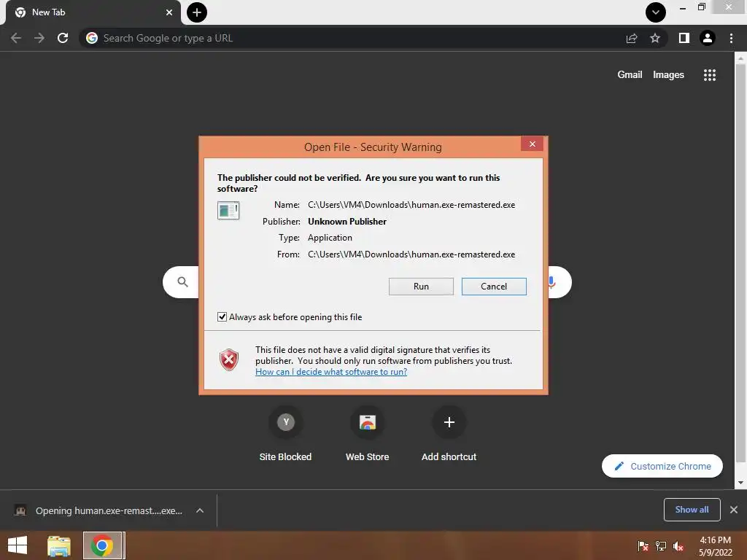Go forward with the forward arrow

click(x=39, y=38)
